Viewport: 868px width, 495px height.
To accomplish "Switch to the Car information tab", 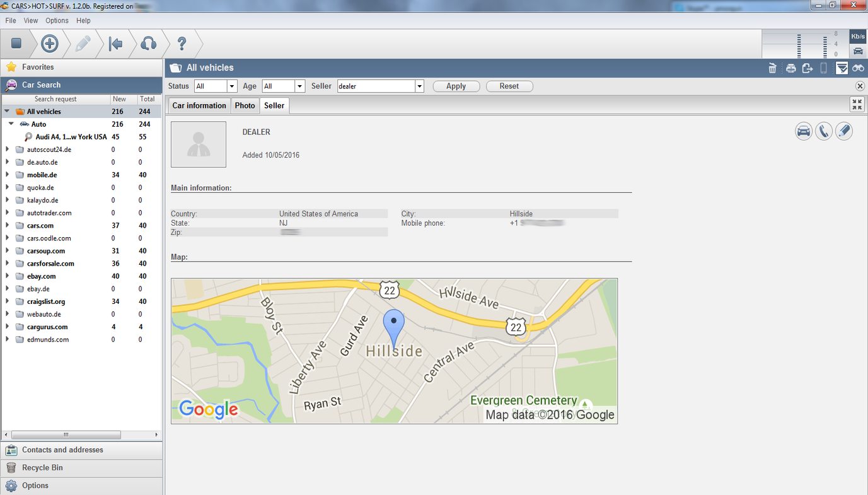I will [199, 105].
